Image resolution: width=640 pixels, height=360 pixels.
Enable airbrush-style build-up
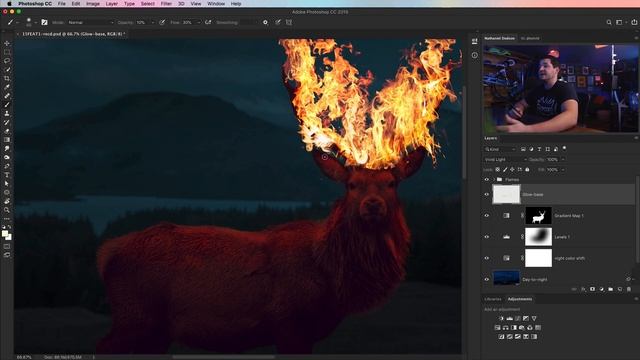pos(208,22)
